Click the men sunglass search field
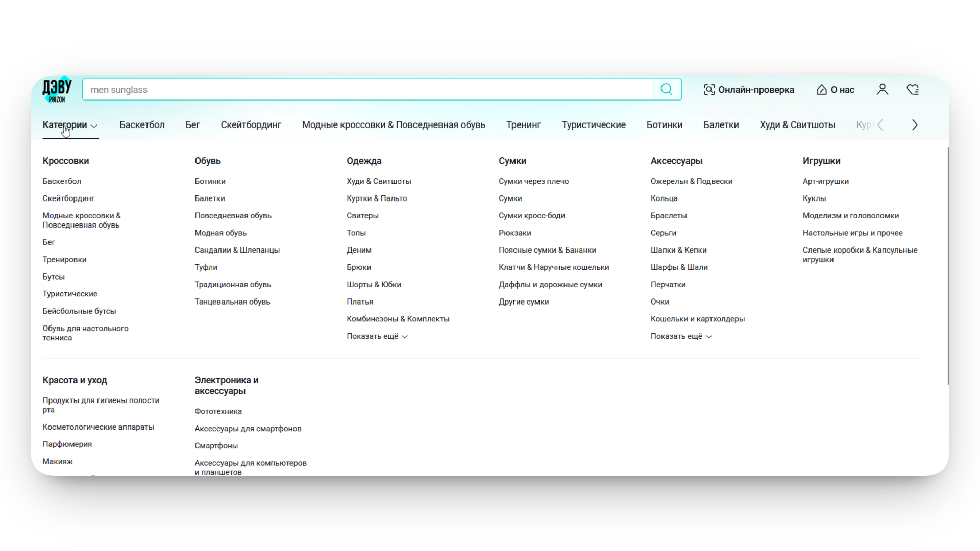The height and width of the screenshot is (551, 980). click(x=367, y=89)
